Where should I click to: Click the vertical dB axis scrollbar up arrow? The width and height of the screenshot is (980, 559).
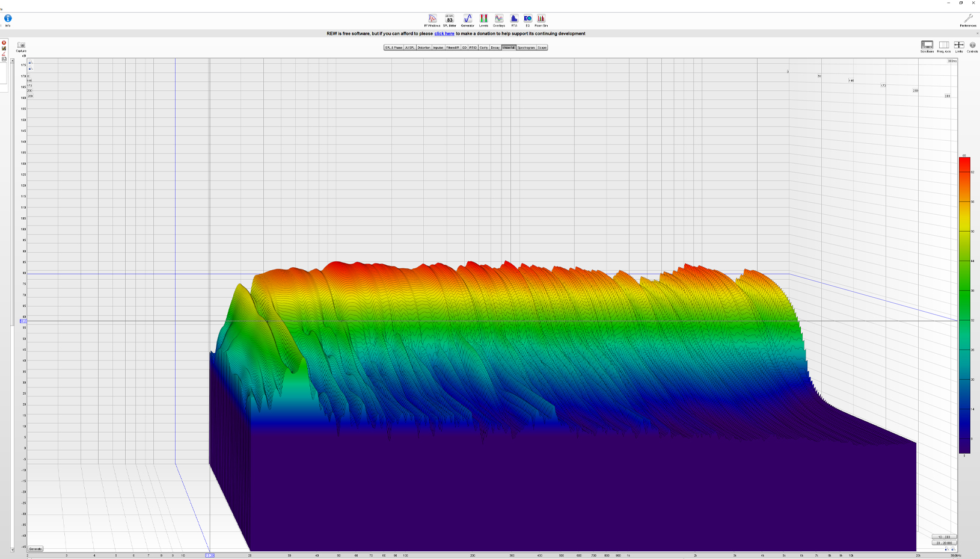point(12,61)
